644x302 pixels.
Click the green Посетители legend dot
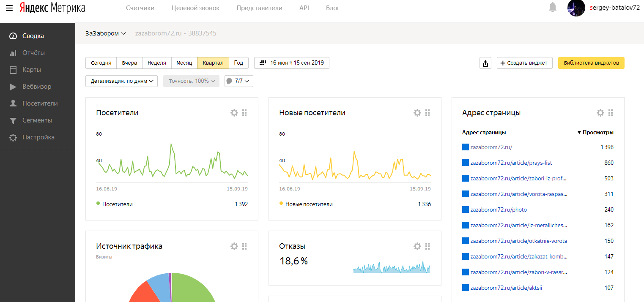(x=98, y=203)
